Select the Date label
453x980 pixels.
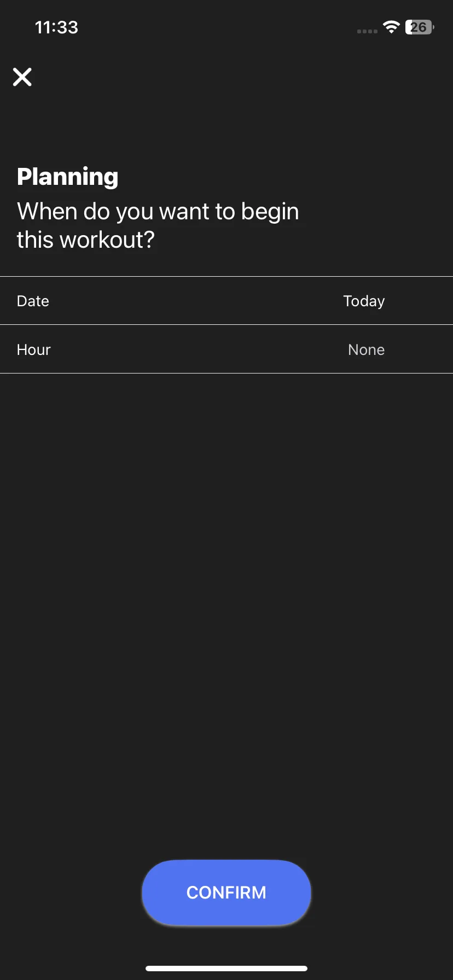(33, 301)
